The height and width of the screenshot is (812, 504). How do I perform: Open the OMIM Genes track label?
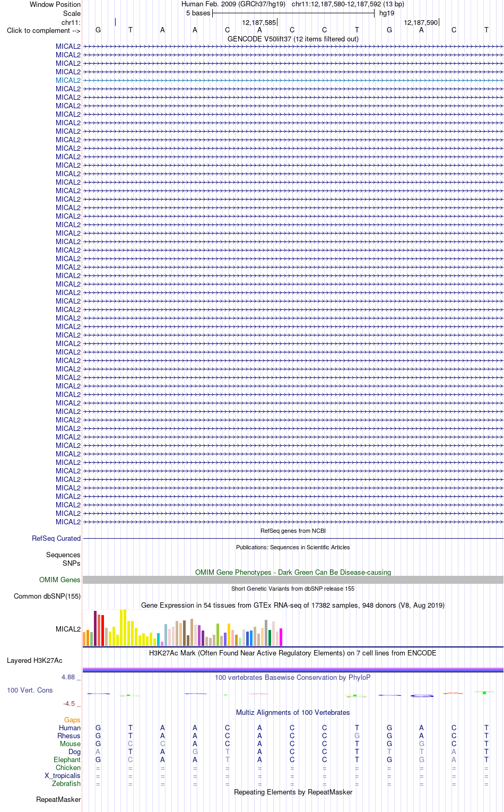pyautogui.click(x=60, y=580)
